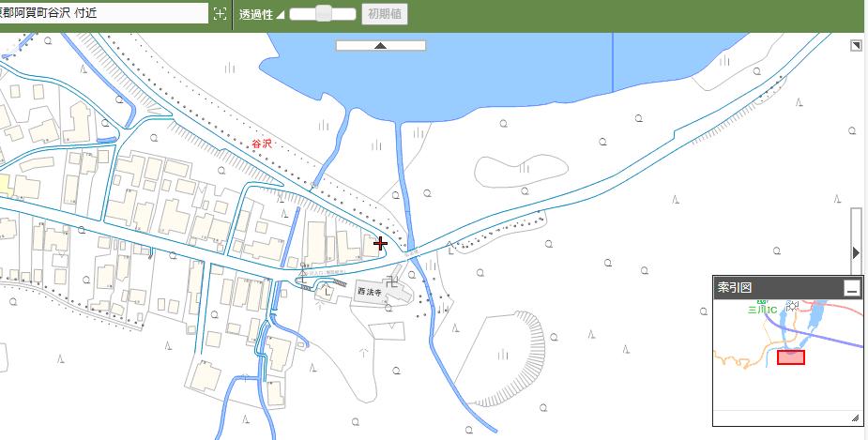Expand the top panel using up arrow

click(380, 45)
